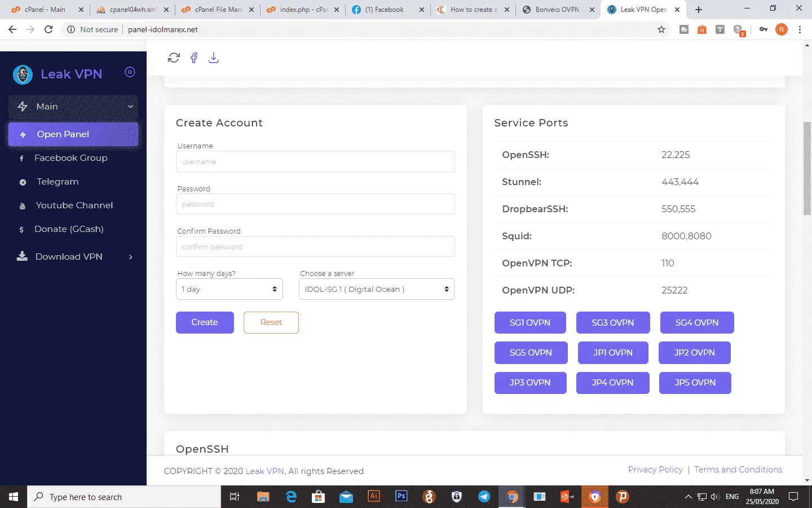The height and width of the screenshot is (508, 812).
Task: Reload the current page
Action: (48, 29)
